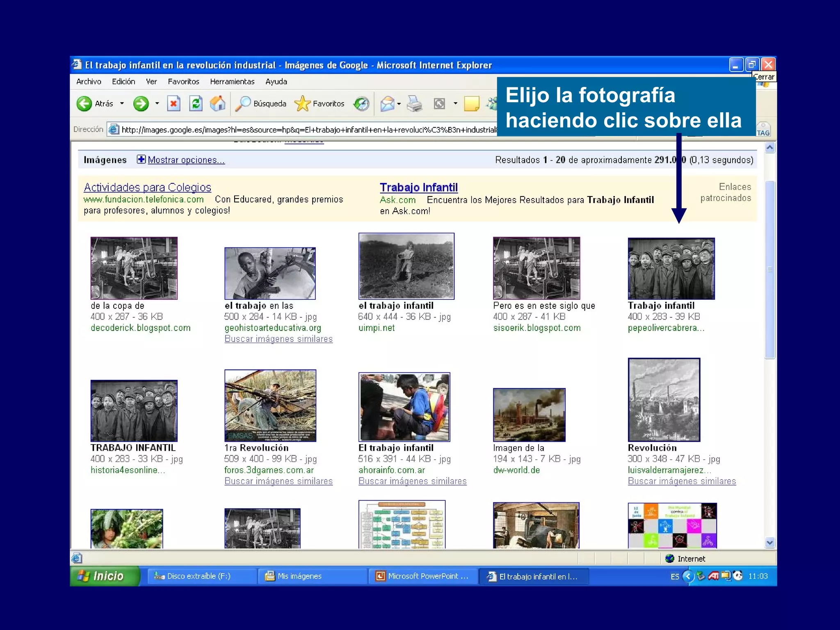Open the Favoritos star icon

[x=303, y=104]
